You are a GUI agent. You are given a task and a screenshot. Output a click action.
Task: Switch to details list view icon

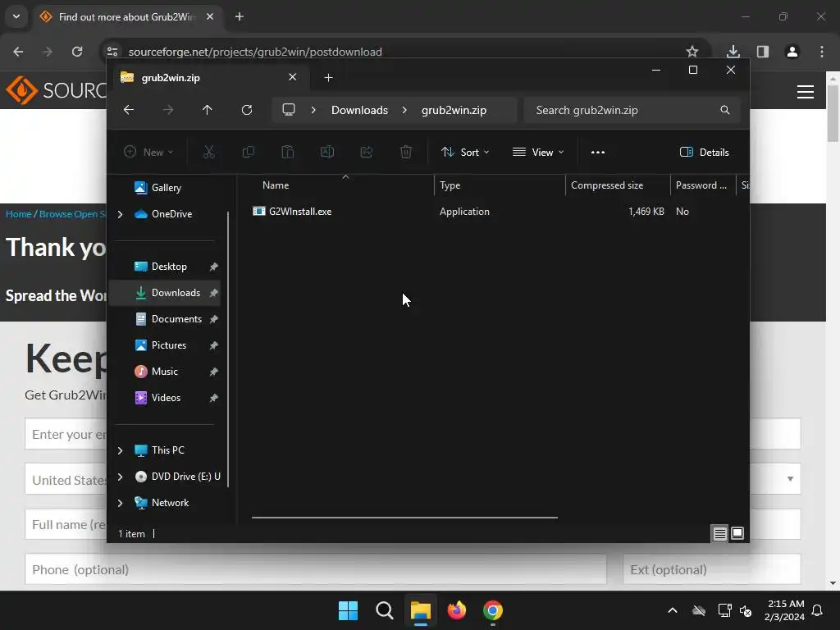click(720, 533)
